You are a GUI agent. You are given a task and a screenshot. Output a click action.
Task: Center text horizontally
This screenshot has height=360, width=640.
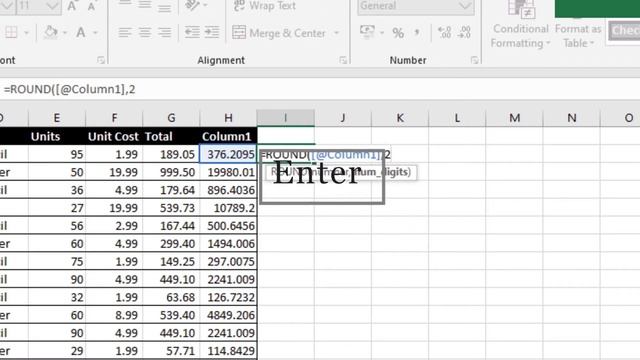pos(145,32)
